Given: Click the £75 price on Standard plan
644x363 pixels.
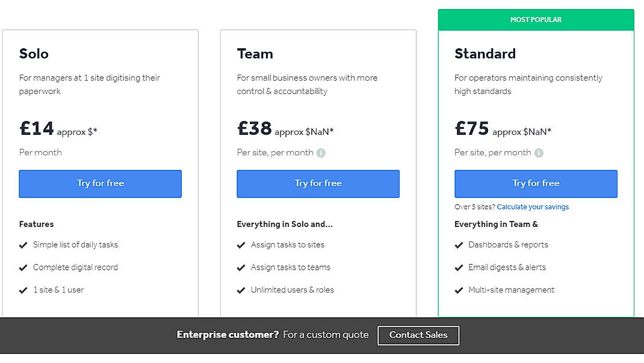Looking at the screenshot, I should tap(472, 128).
